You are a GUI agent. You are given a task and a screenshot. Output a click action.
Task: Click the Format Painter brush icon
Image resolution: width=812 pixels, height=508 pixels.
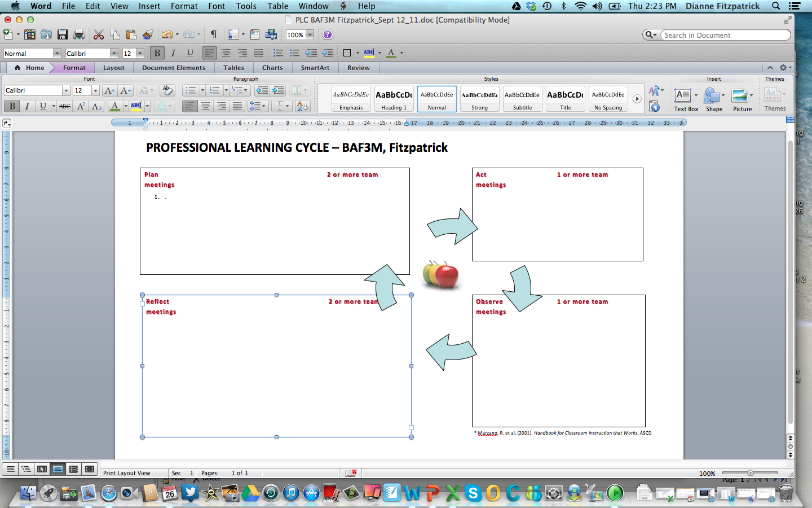[x=148, y=34]
